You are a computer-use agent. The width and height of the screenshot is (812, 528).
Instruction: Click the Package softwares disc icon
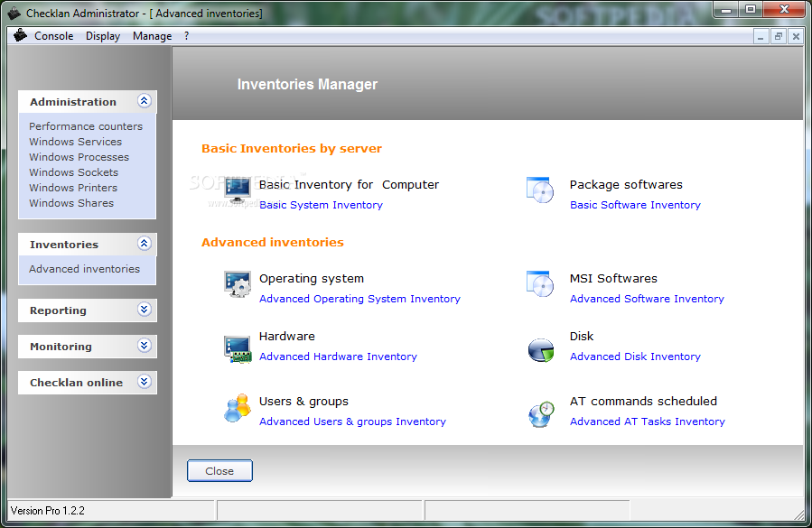tap(540, 190)
